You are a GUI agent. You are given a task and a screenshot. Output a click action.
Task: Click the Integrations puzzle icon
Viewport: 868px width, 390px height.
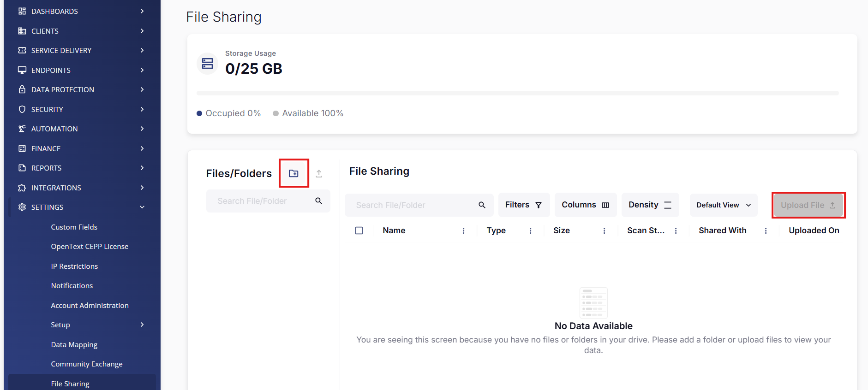22,188
